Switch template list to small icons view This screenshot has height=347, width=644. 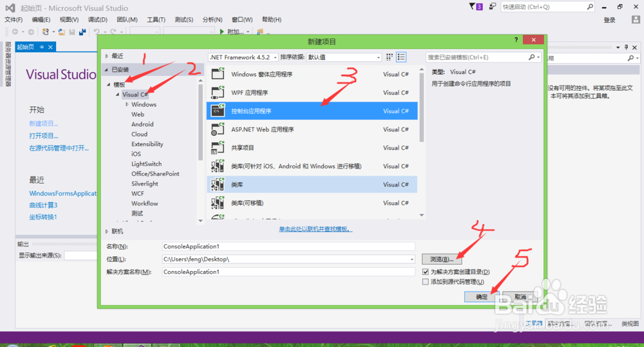(x=390, y=57)
